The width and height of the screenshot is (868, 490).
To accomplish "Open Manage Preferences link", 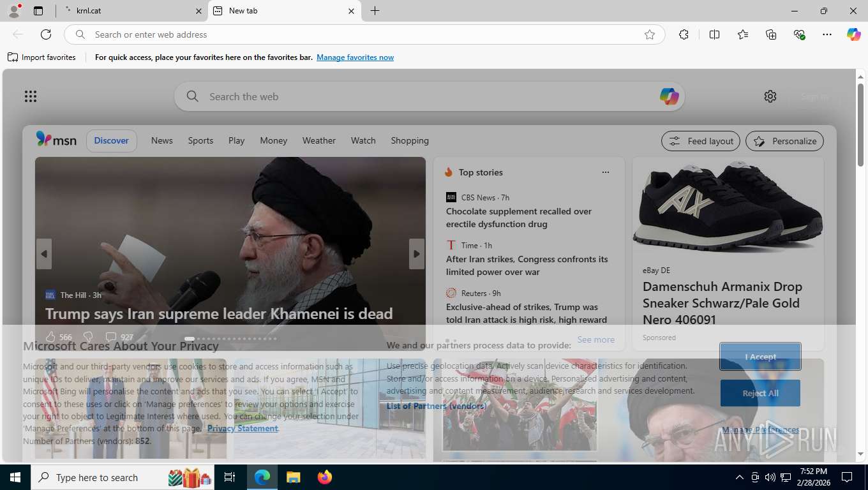I will pos(760,429).
